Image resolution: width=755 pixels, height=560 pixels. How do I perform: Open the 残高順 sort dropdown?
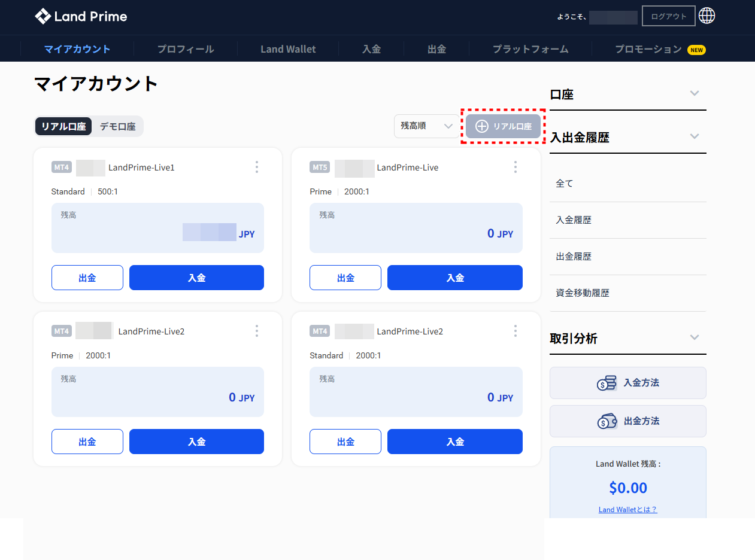click(x=426, y=126)
